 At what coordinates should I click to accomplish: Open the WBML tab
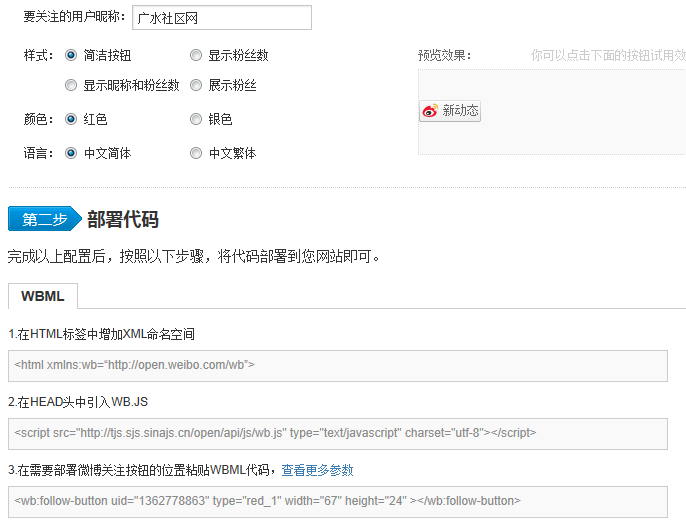(x=43, y=296)
